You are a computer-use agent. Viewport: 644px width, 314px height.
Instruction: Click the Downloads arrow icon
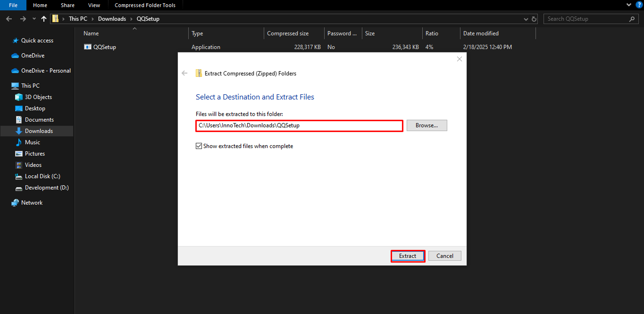[19, 131]
